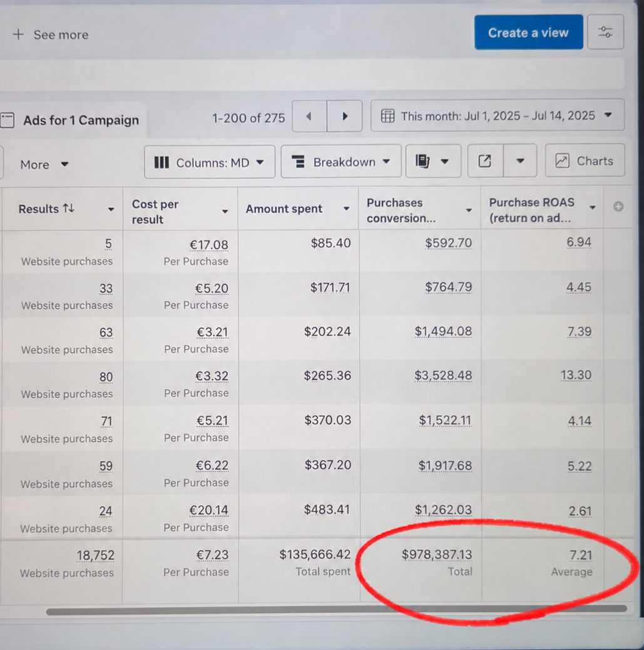The image size is (644, 650).
Task: Go to next page of ads
Action: coord(345,116)
